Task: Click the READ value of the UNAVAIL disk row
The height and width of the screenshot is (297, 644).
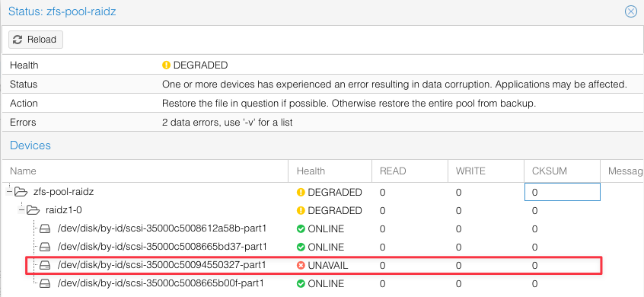Action: (382, 265)
